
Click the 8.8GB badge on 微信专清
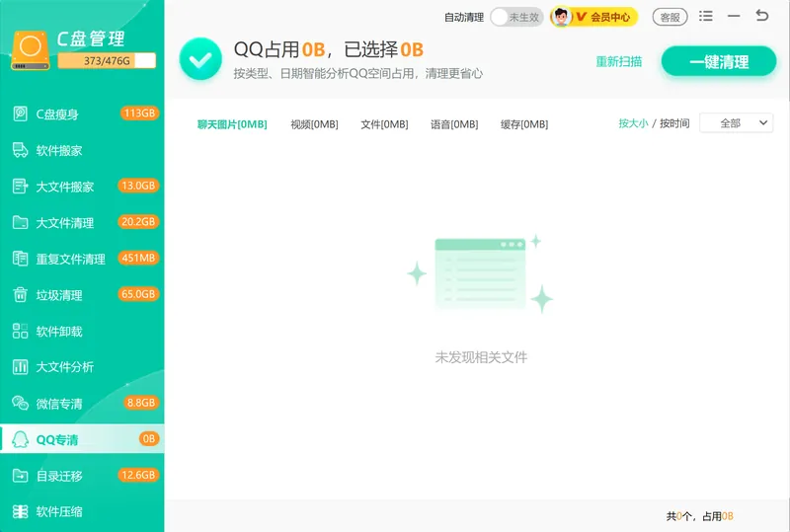coord(141,403)
